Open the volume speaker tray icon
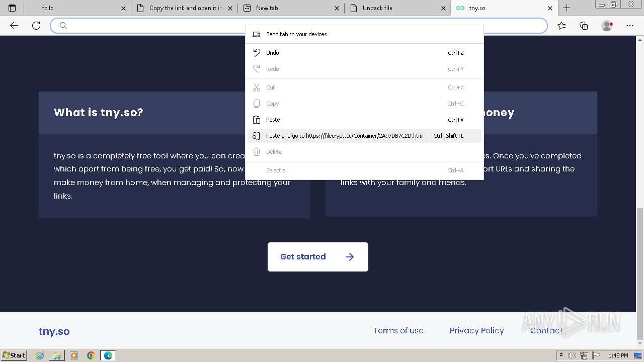This screenshot has height=362, width=644. coord(573,355)
